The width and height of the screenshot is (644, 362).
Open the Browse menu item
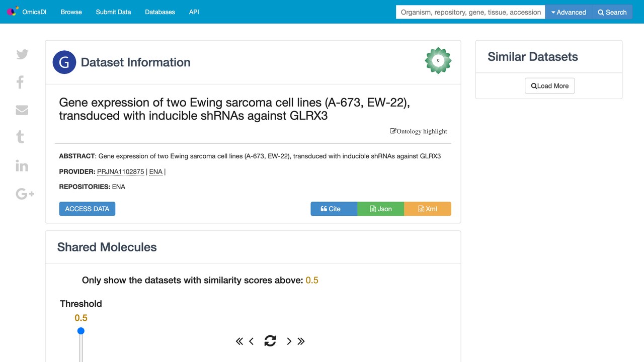[x=71, y=12]
